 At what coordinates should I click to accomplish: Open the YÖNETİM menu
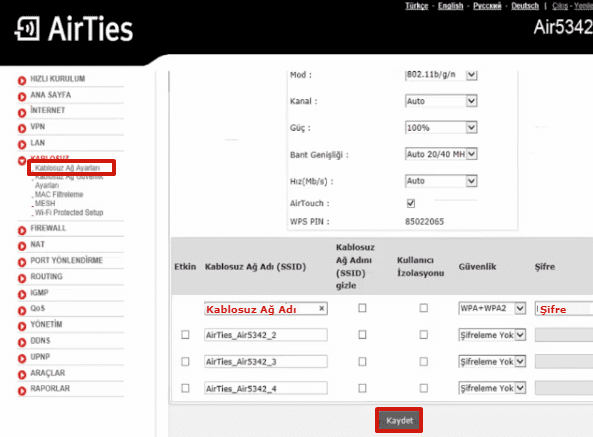[x=46, y=324]
